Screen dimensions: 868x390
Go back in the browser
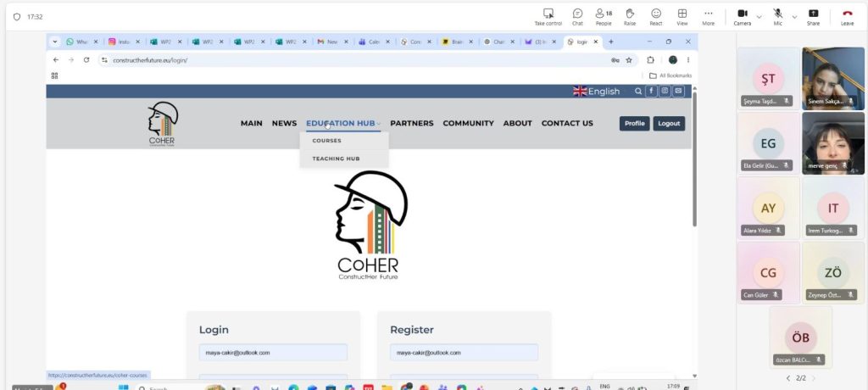coord(55,60)
